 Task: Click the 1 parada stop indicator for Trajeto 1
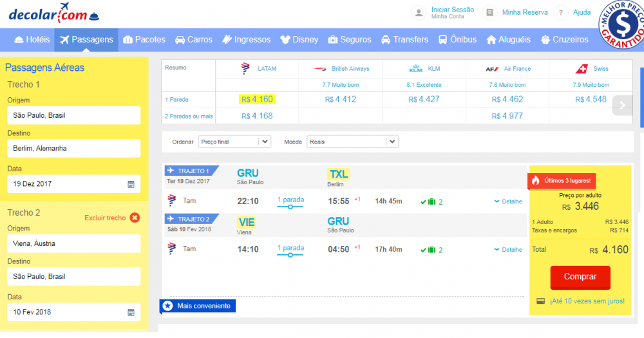pos(290,201)
